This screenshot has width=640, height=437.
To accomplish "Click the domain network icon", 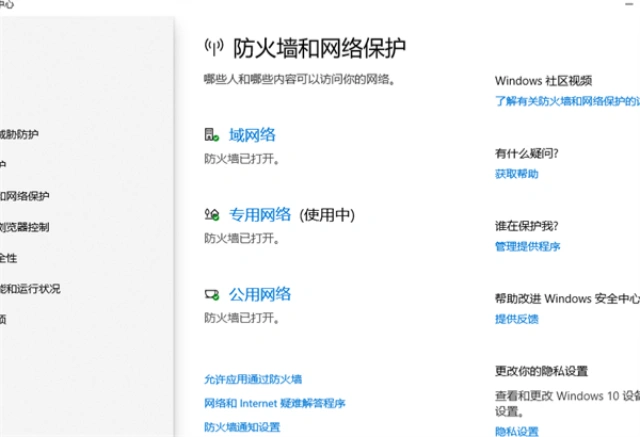I will pos(211,135).
